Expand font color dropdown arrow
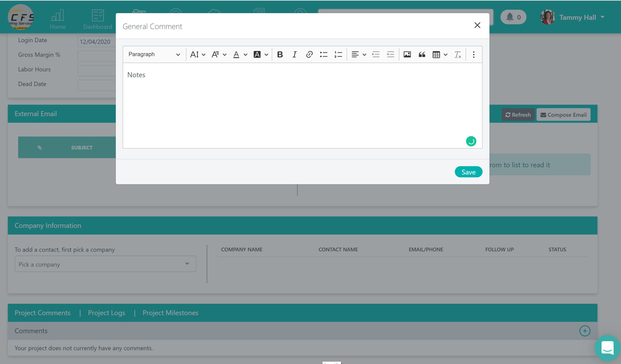This screenshot has width=621, height=364. (245, 55)
